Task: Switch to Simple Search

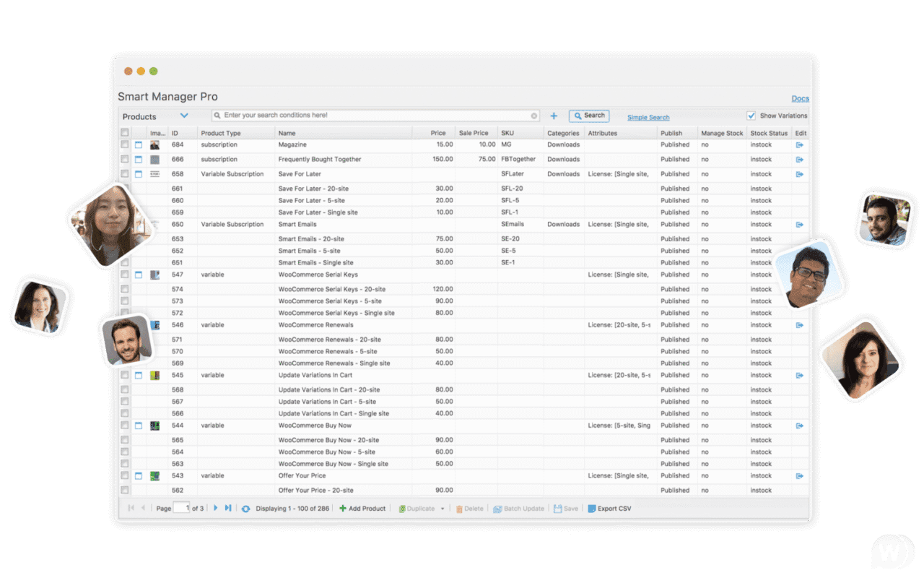Action: click(x=648, y=116)
